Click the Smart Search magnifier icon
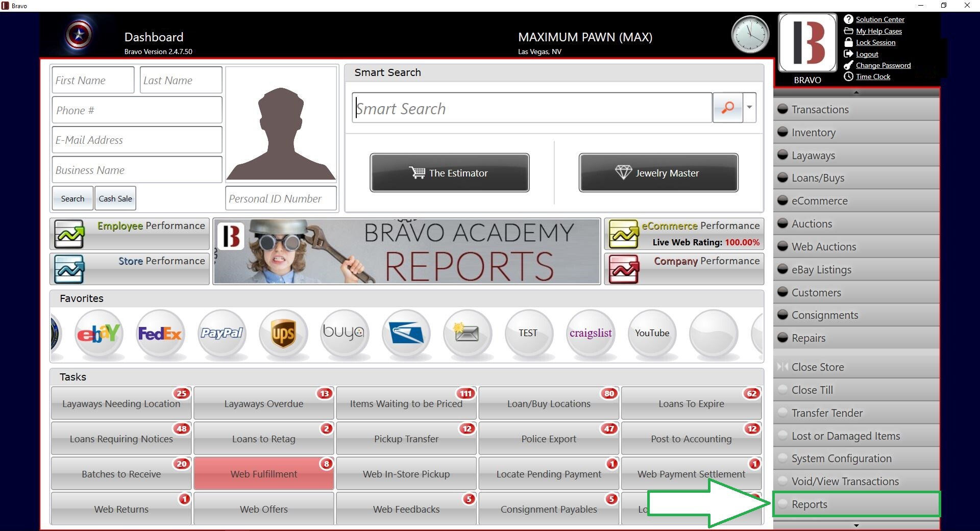The image size is (980, 531). (727, 107)
